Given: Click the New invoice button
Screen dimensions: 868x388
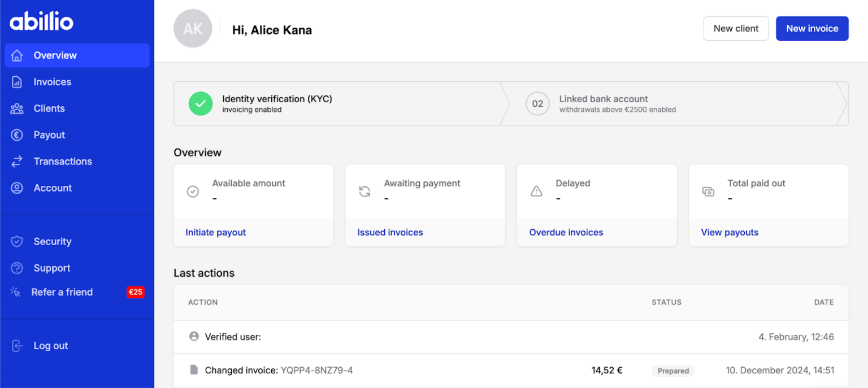Looking at the screenshot, I should [x=811, y=28].
